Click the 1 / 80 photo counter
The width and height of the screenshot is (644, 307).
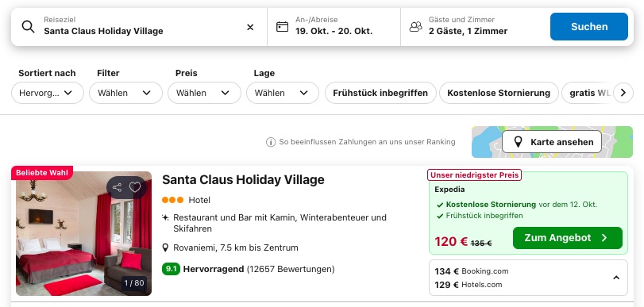[134, 282]
